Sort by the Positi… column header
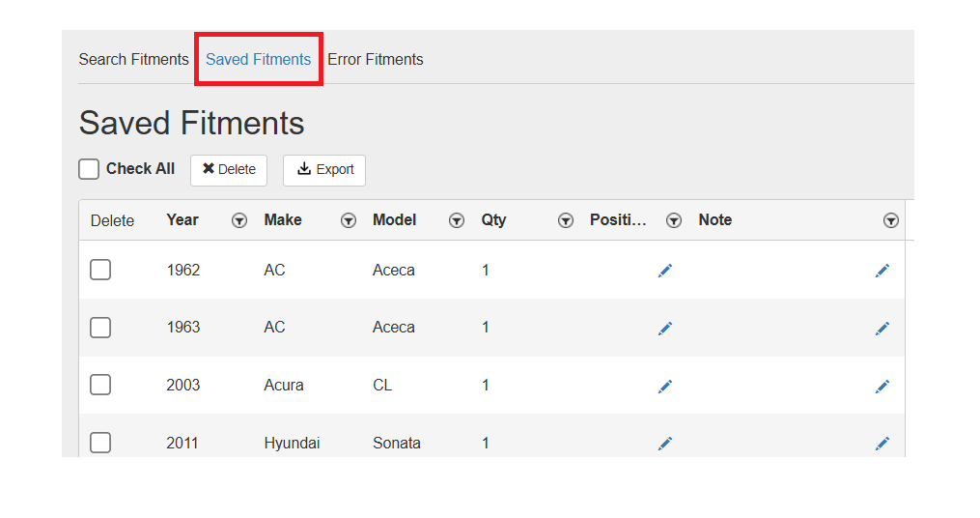This screenshot has width=980, height=518. (618, 220)
